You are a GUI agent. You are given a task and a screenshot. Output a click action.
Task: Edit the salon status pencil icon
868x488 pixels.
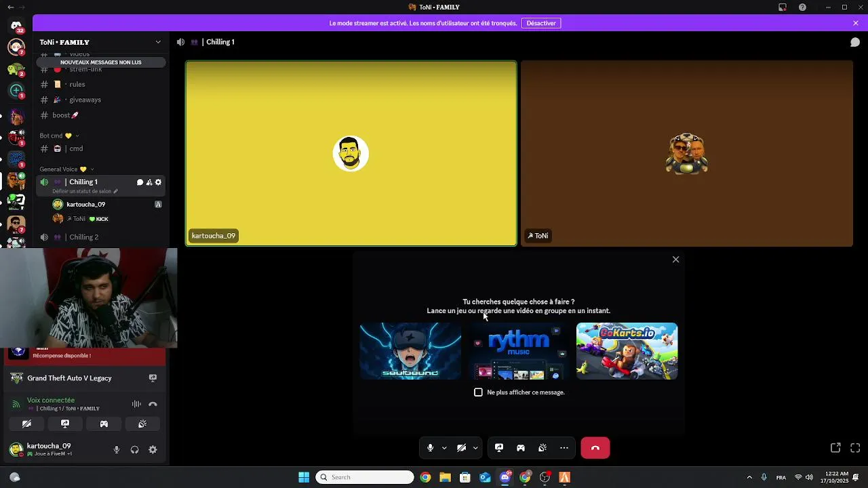tap(115, 191)
